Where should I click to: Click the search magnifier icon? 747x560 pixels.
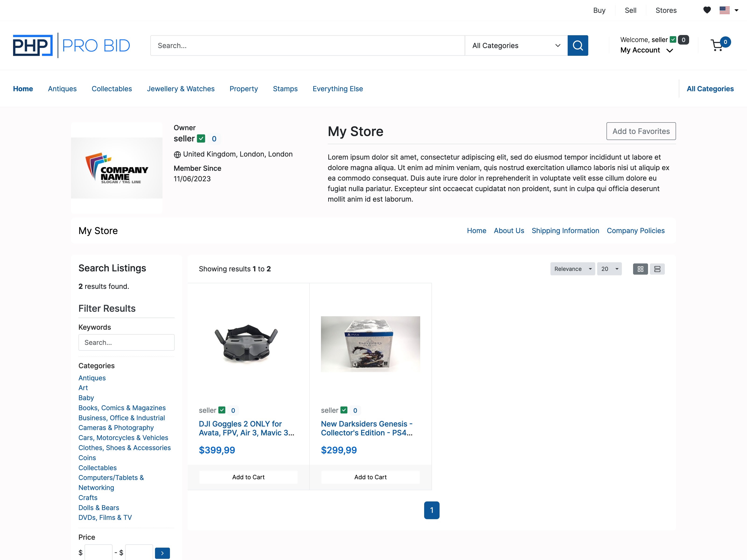click(578, 45)
